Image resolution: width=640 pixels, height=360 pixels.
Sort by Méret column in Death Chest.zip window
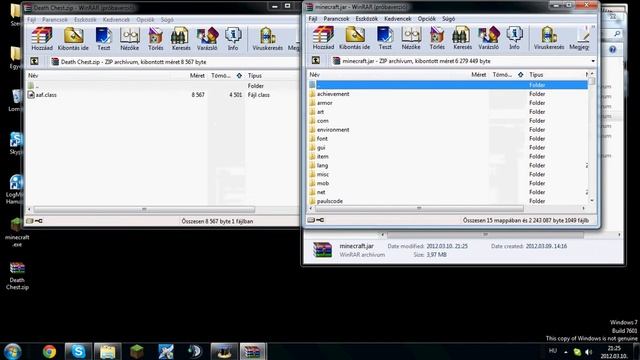click(x=197, y=76)
